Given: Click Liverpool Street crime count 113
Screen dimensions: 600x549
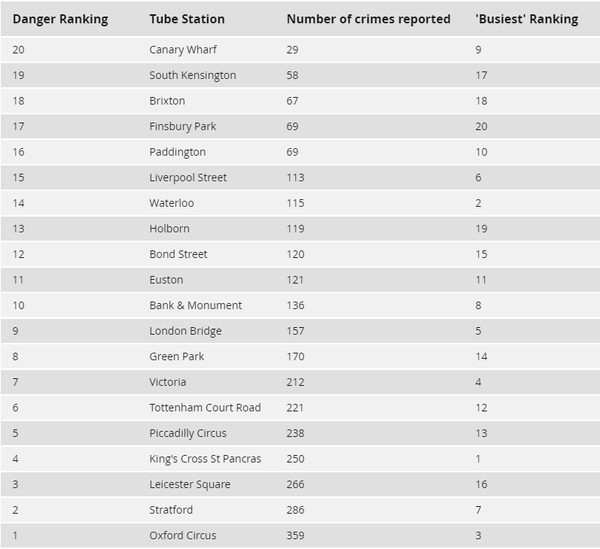Looking at the screenshot, I should [x=295, y=178].
